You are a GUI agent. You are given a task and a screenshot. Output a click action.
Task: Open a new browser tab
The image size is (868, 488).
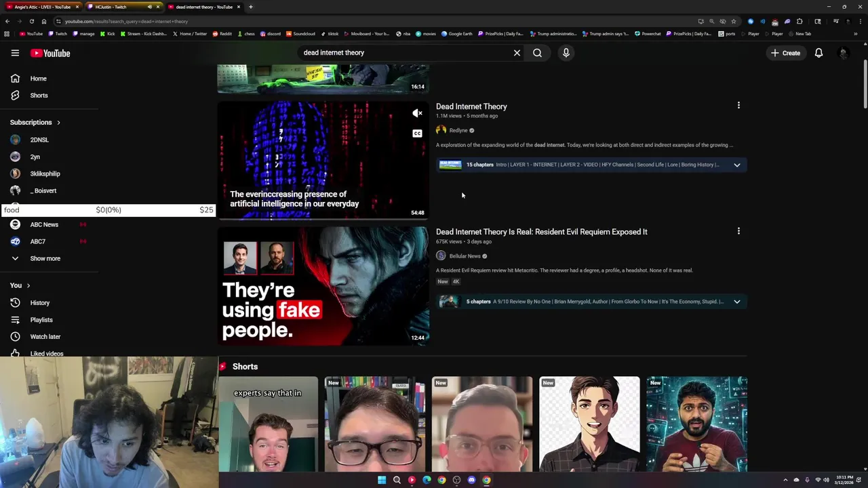[250, 7]
